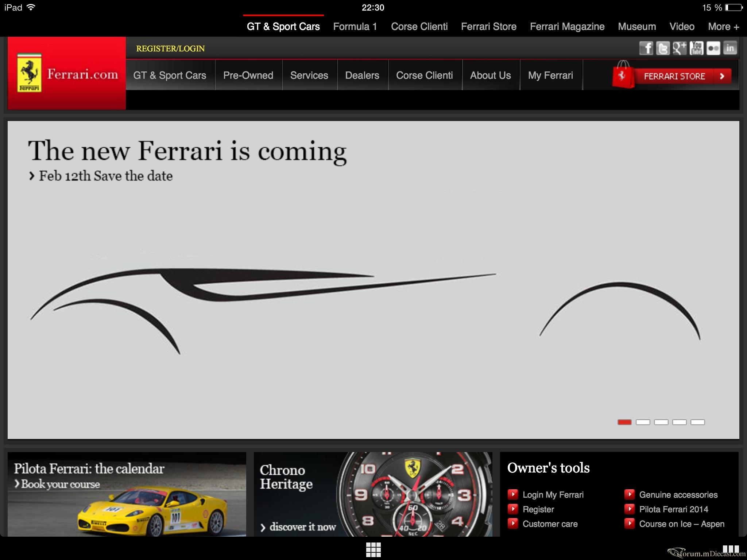Switch to the Museum tab
The image size is (747, 560).
[x=637, y=27]
